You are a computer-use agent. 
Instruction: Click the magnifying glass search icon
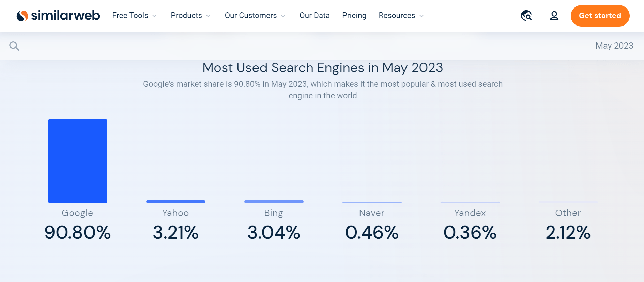pos(14,46)
